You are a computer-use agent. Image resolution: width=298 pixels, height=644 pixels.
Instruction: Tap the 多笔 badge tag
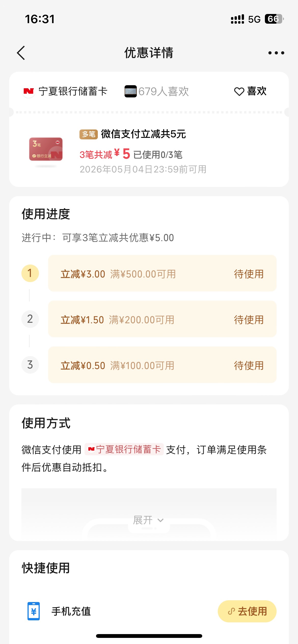click(x=89, y=134)
